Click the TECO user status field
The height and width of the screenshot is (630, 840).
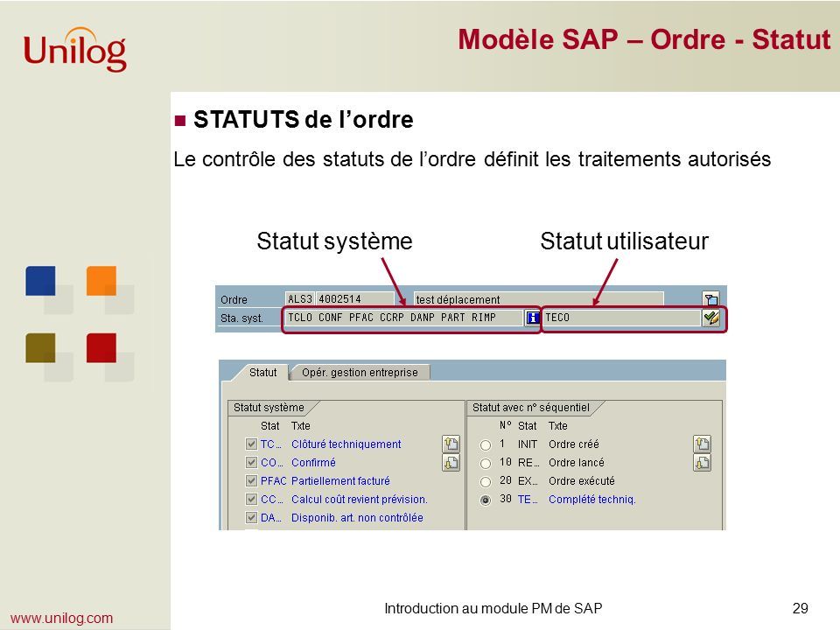[621, 318]
